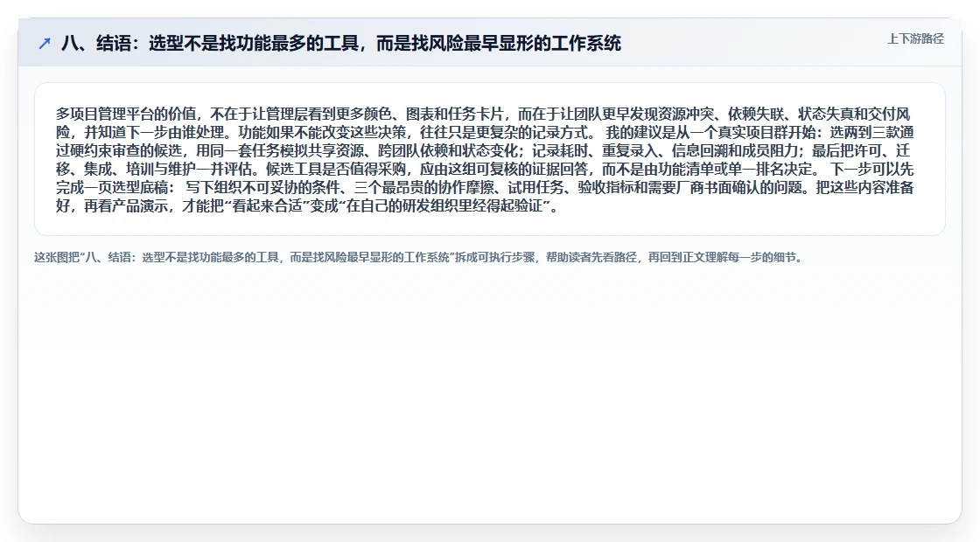Click the paragraph beginning 多项目管理平台的价值
Image resolution: width=980 pixels, height=542 pixels.
click(485, 160)
